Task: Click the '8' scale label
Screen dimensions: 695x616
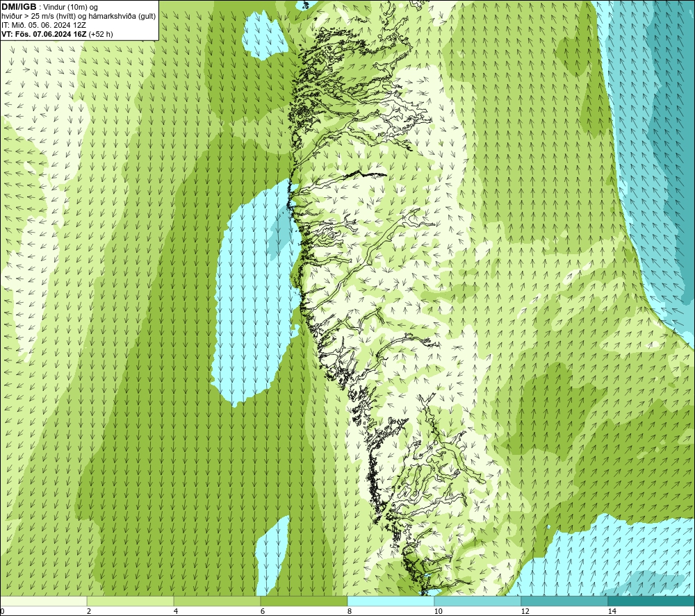Action: pyautogui.click(x=350, y=611)
